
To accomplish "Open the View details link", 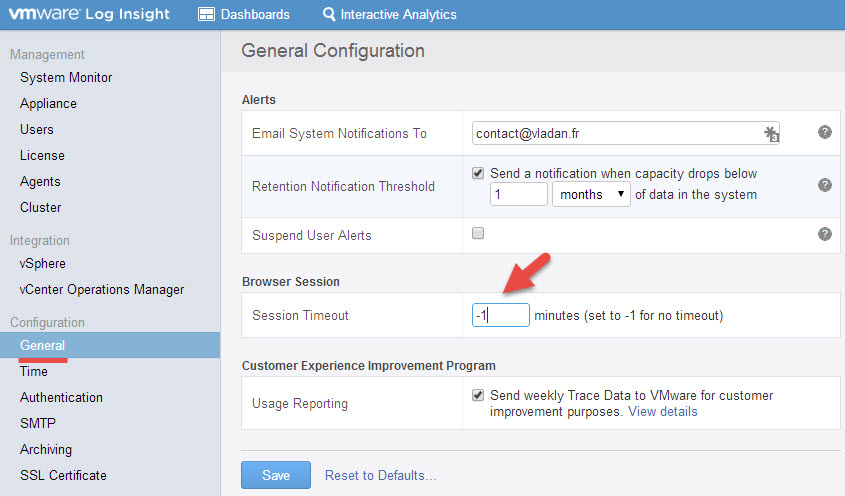I will tap(663, 412).
